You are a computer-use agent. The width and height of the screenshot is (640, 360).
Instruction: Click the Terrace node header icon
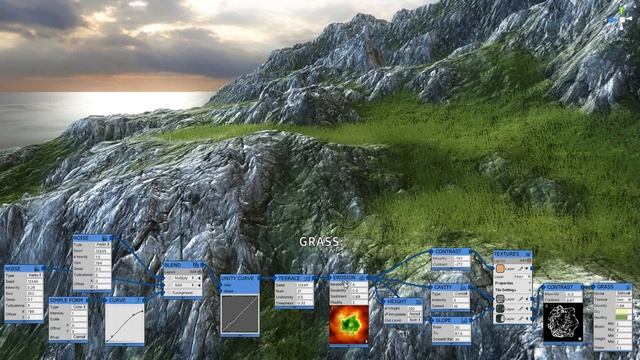click(x=307, y=278)
